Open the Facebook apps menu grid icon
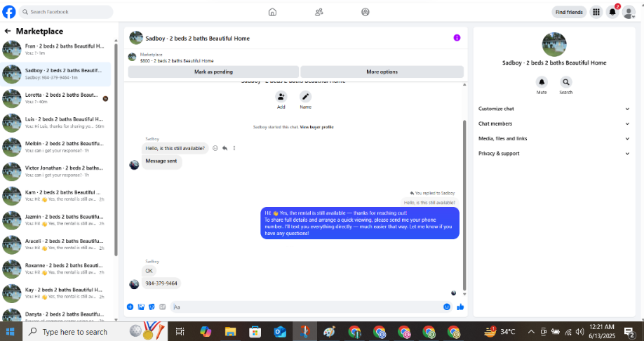Viewport: 644px width, 341px height. tap(596, 12)
